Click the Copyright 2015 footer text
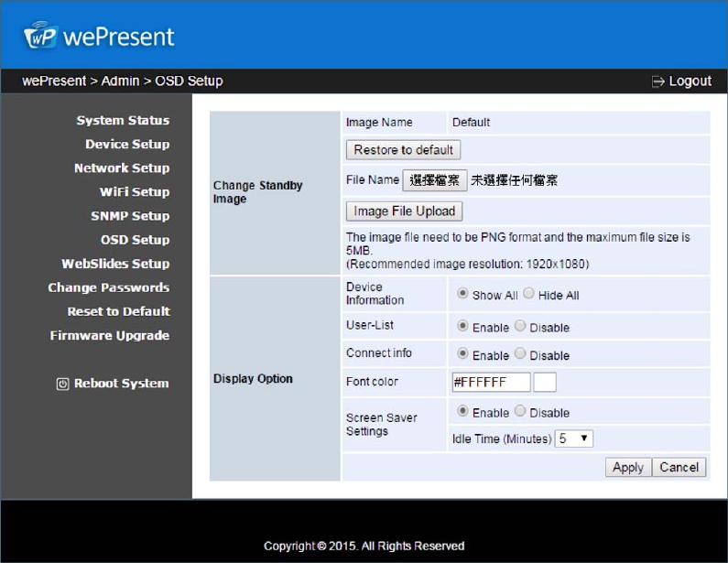Viewport: 728px width, 563px height. 364,547
